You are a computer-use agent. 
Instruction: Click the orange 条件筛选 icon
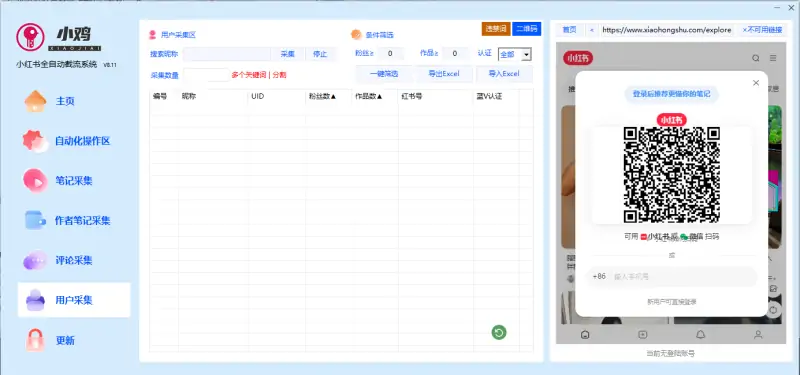click(356, 35)
